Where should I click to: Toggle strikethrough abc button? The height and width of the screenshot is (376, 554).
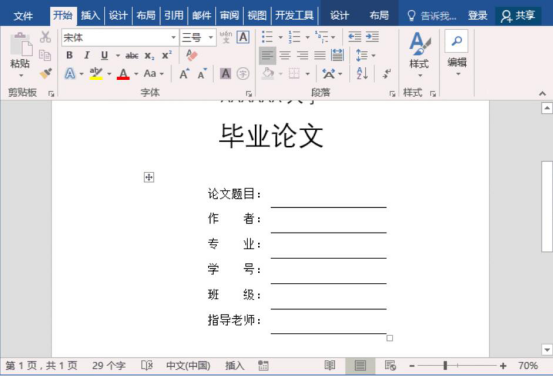[x=132, y=55]
